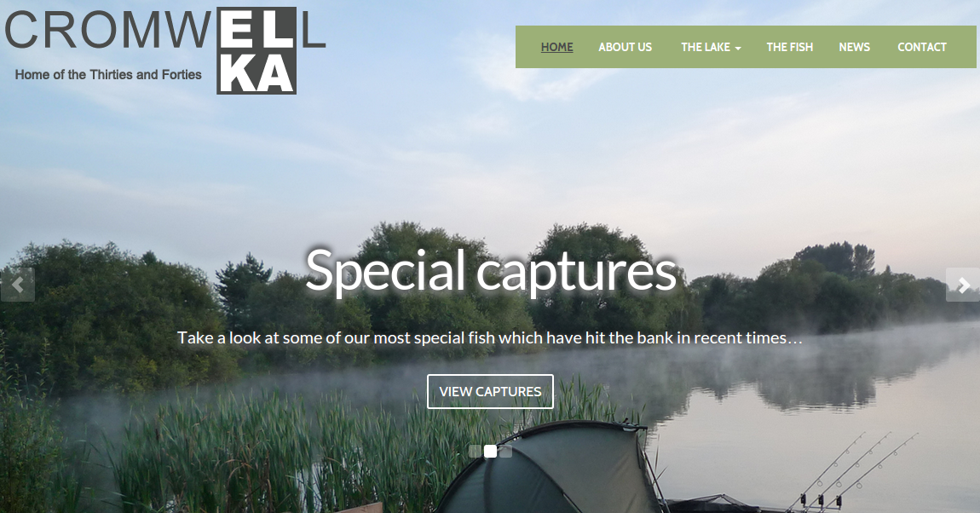Go to the News section

point(855,47)
